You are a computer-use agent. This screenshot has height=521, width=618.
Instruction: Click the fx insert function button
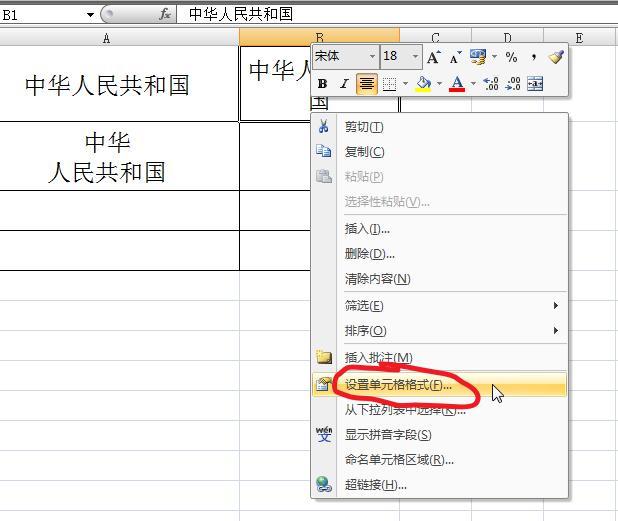pos(165,15)
